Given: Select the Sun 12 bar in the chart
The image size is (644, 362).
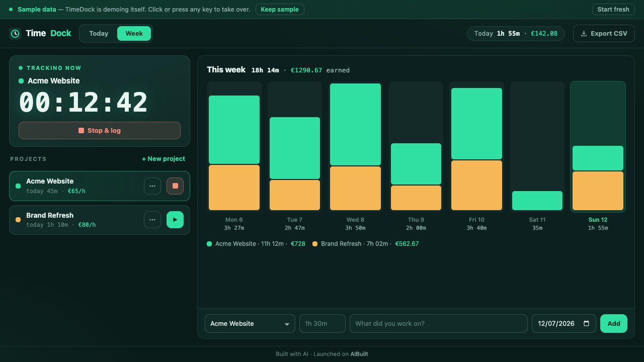Looking at the screenshot, I should [598, 147].
